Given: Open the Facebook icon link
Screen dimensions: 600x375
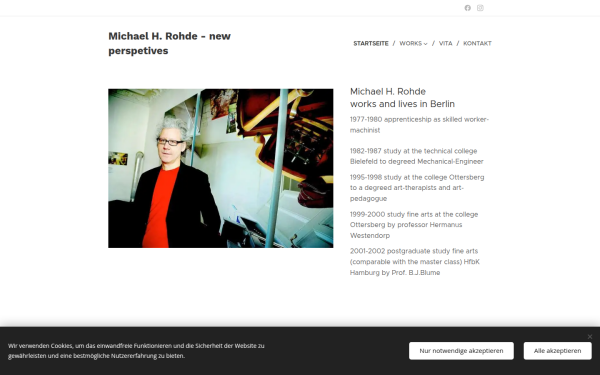Looking at the screenshot, I should [x=468, y=8].
